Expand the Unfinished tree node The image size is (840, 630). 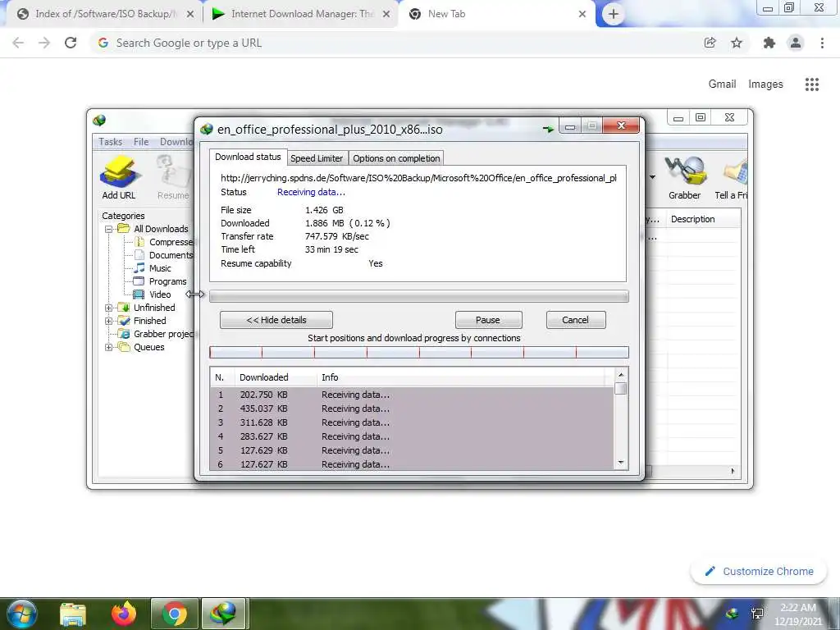tap(109, 308)
